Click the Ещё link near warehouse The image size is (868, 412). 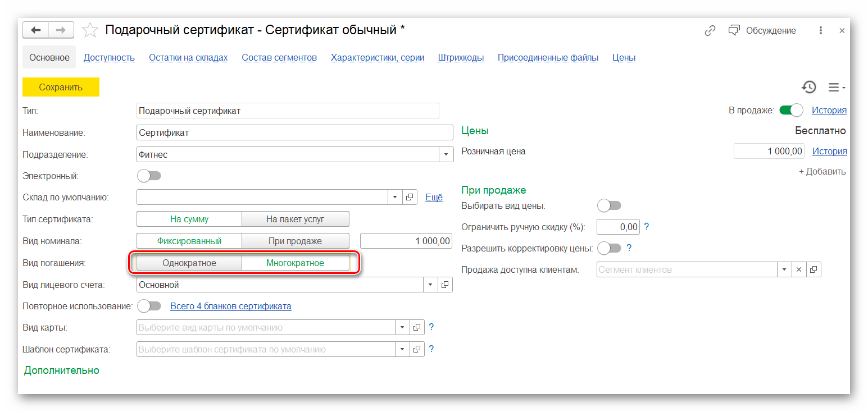click(434, 198)
